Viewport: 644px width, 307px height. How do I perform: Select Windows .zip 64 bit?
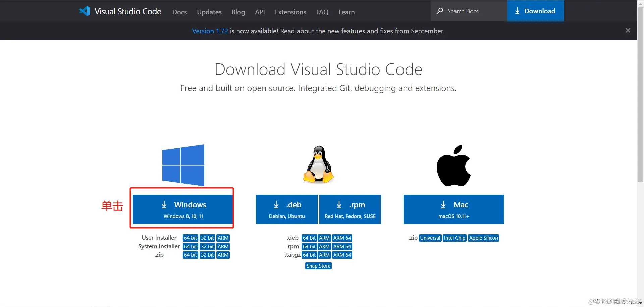click(x=191, y=255)
